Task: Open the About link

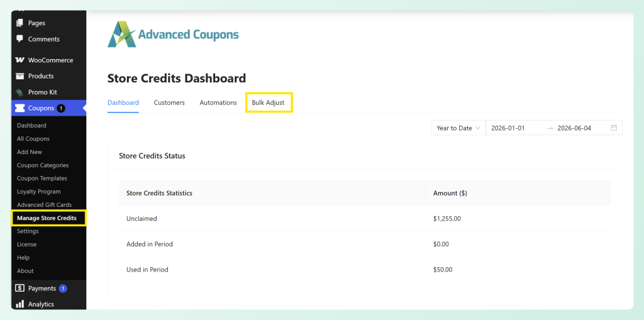Action: tap(25, 271)
